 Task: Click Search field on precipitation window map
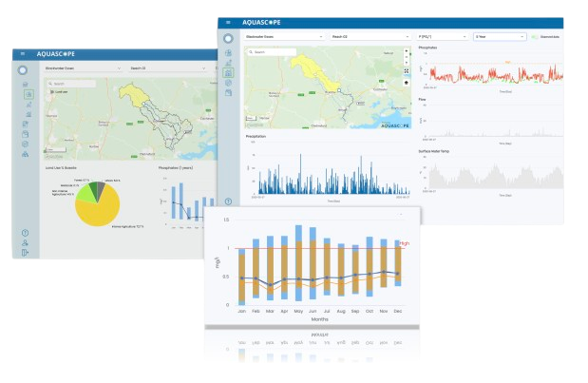[272, 52]
